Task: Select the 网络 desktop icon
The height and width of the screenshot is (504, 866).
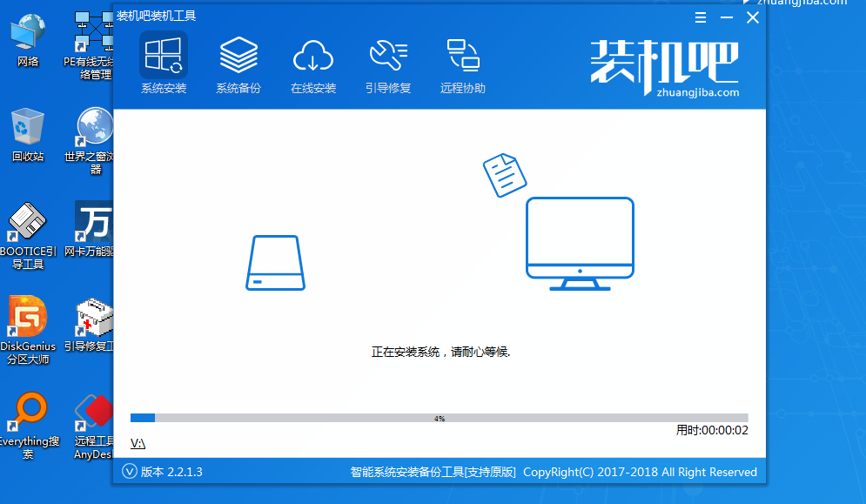Action: (x=28, y=37)
